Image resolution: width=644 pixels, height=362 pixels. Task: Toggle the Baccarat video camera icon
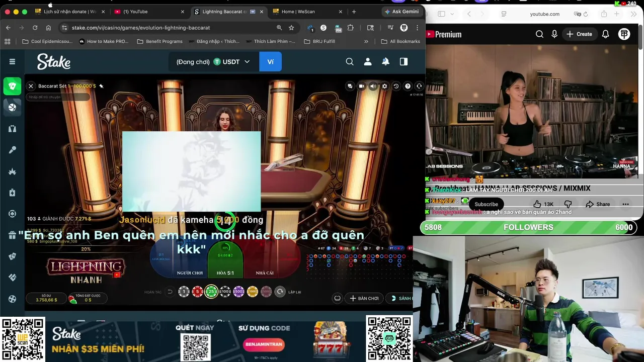(x=361, y=86)
